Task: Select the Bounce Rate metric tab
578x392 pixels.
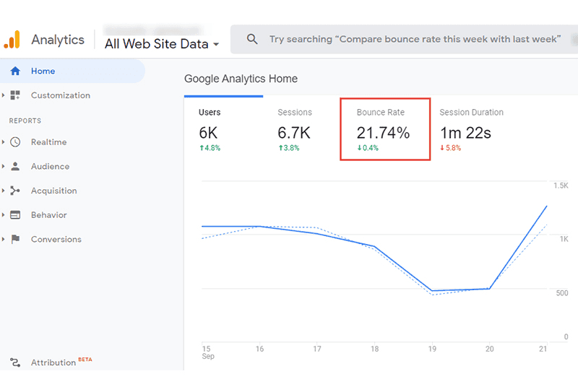Action: pyautogui.click(x=385, y=130)
